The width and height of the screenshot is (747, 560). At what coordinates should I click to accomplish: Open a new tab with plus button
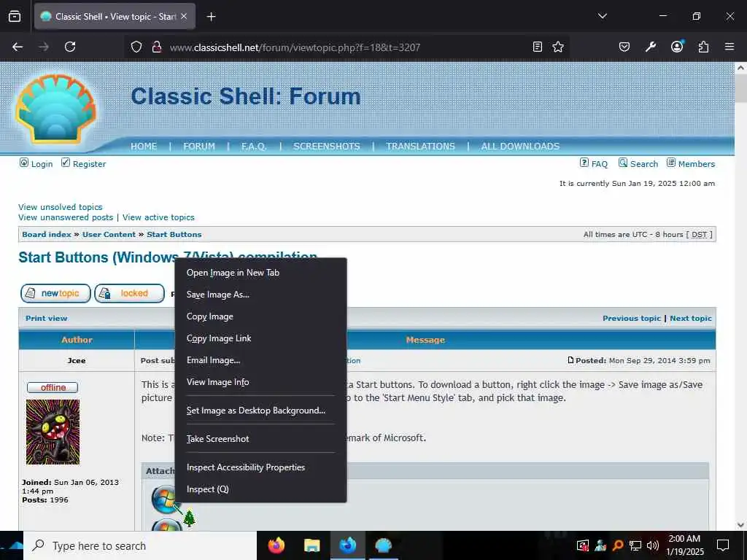pyautogui.click(x=211, y=17)
